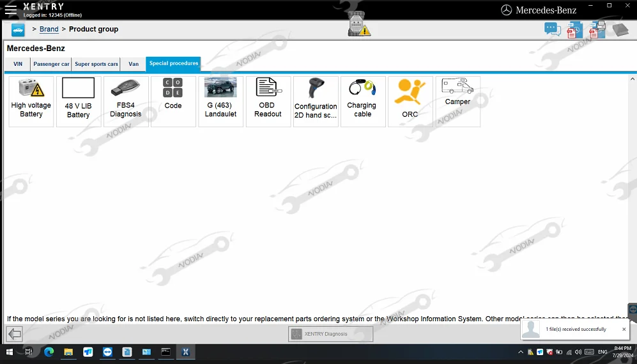Click the scrollbar up arrow
Image resolution: width=637 pixels, height=364 pixels.
pos(632,79)
